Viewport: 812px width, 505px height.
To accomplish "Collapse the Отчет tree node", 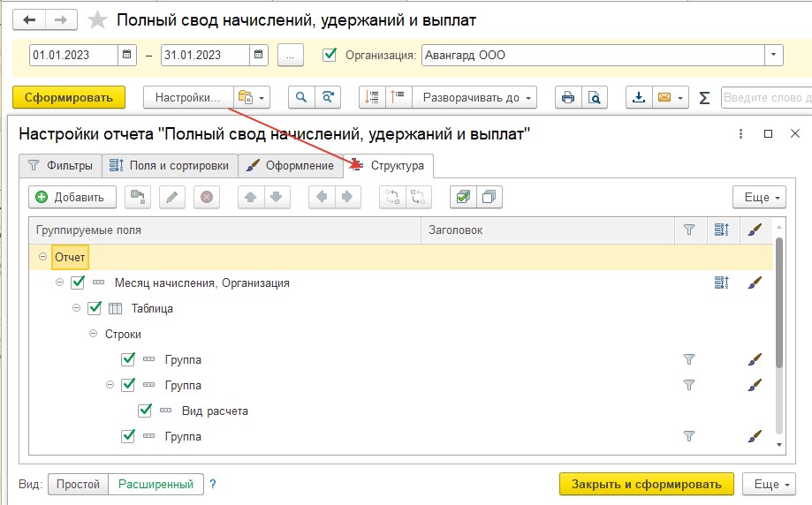I will coord(43,257).
